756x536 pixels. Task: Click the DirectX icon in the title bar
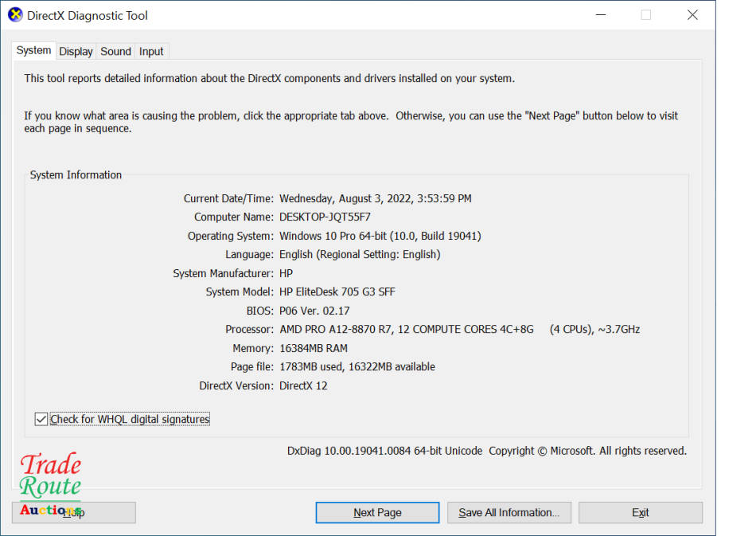point(15,15)
